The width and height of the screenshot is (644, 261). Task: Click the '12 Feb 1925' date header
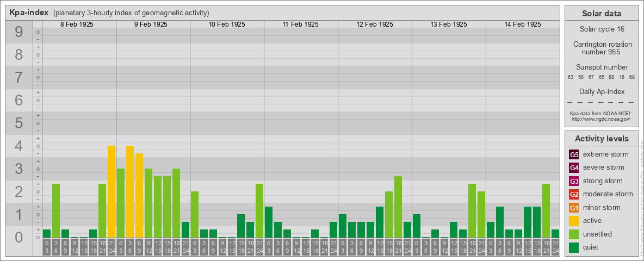tap(375, 24)
